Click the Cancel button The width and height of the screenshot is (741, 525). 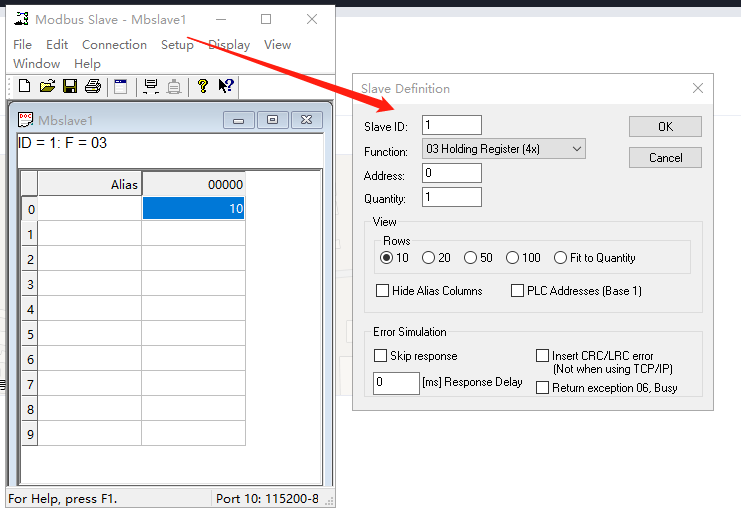pyautogui.click(x=665, y=158)
